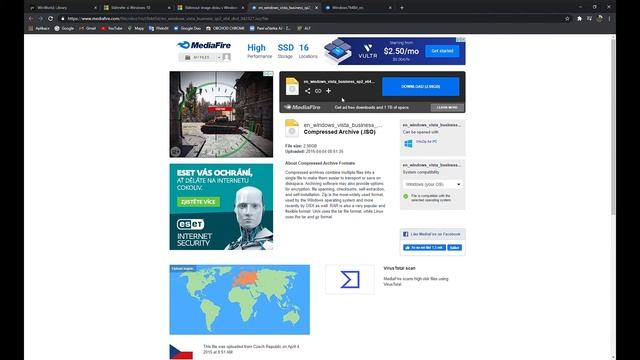
Task: Click the Facebook icon in the Like box
Action: click(406, 234)
